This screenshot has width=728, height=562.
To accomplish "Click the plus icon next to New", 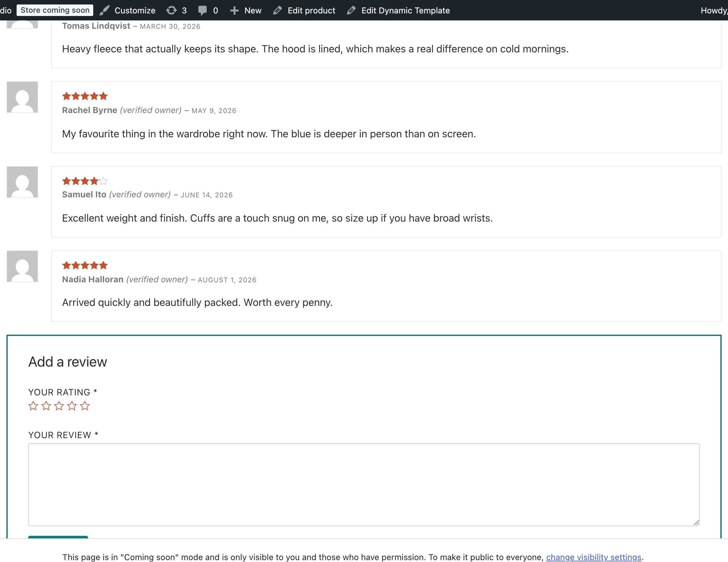I will coord(234,11).
